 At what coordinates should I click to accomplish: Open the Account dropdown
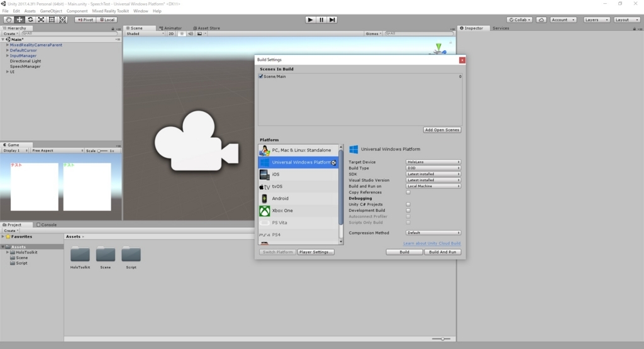click(x=563, y=19)
